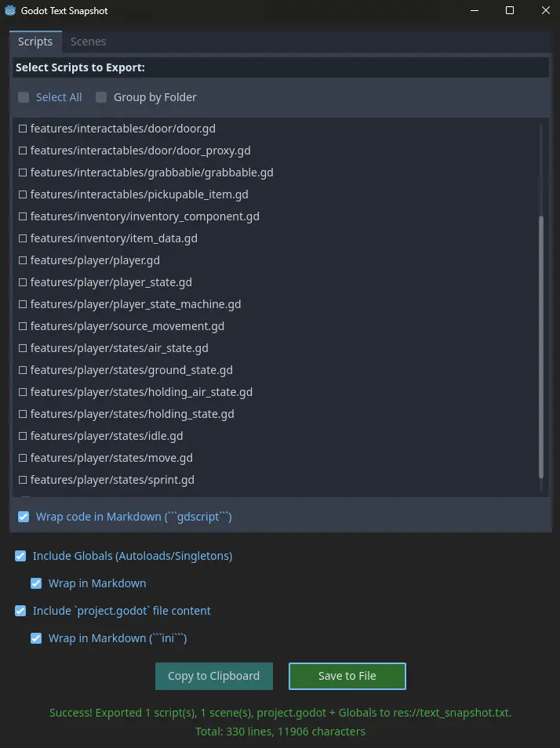Viewport: 560px width, 748px height.
Task: Click the Copy to Clipboard button
Action: 213,675
